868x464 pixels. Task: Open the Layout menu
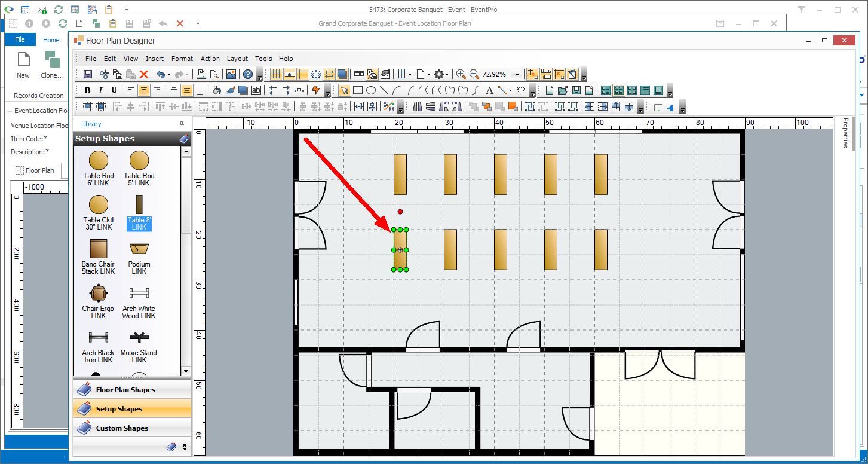237,59
